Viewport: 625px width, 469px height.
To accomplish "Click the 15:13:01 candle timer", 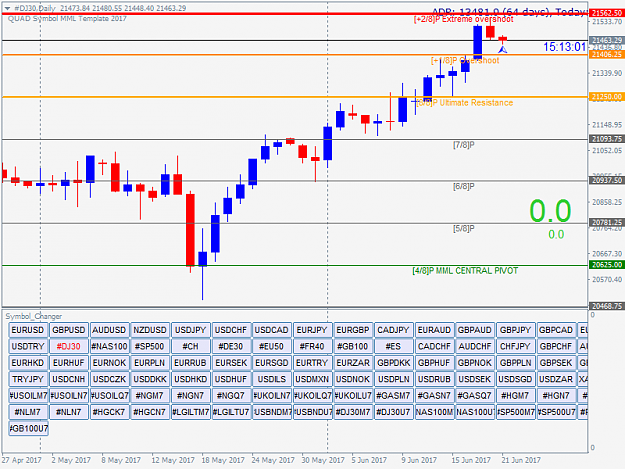I will pos(565,47).
